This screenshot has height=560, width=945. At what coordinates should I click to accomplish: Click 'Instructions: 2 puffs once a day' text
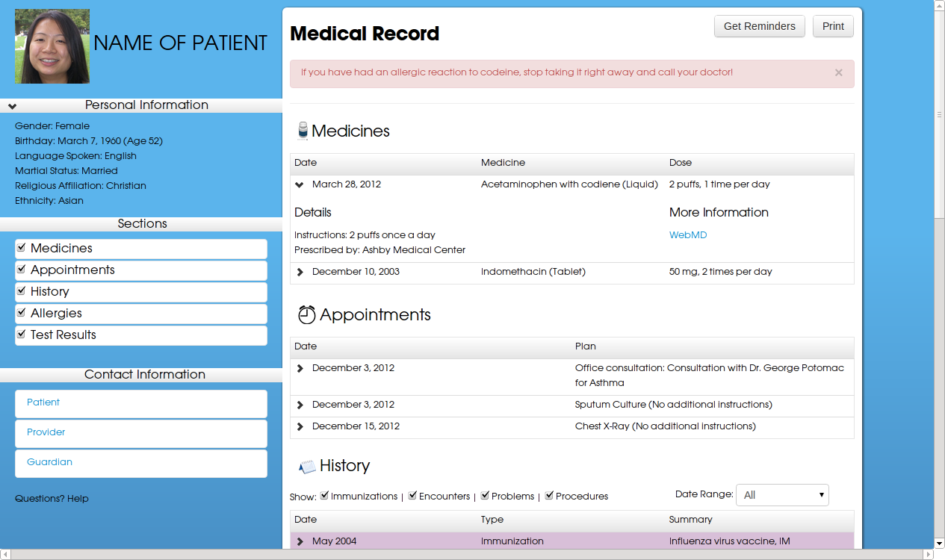[x=365, y=235]
